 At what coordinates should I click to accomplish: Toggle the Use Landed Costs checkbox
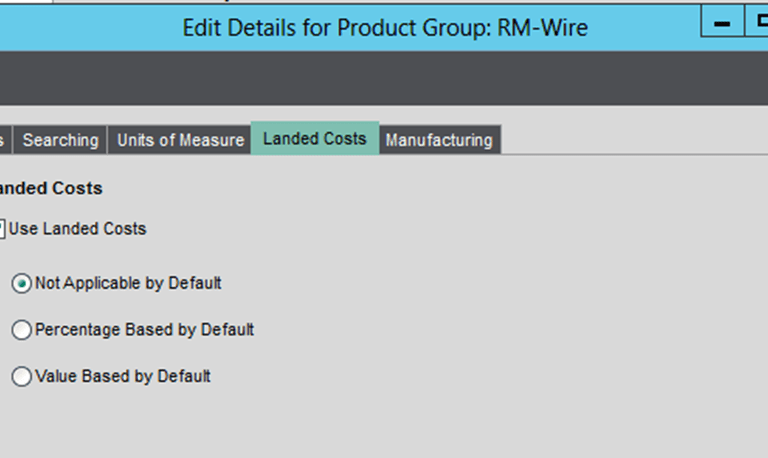pos(2,229)
